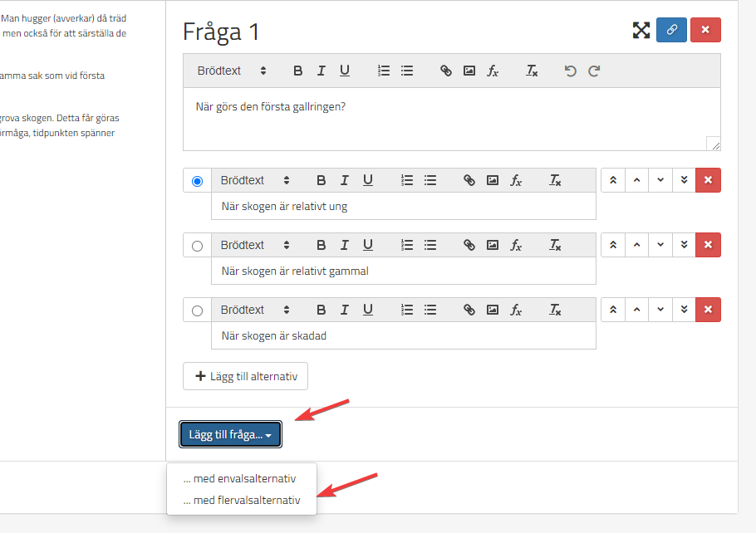Insert numbered list in the question editor

pos(384,71)
